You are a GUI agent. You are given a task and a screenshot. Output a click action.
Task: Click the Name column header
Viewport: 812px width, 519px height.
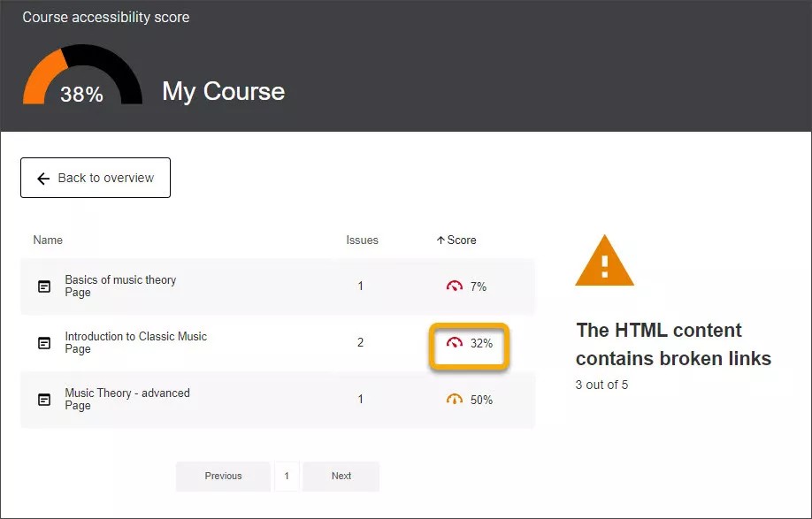[47, 240]
